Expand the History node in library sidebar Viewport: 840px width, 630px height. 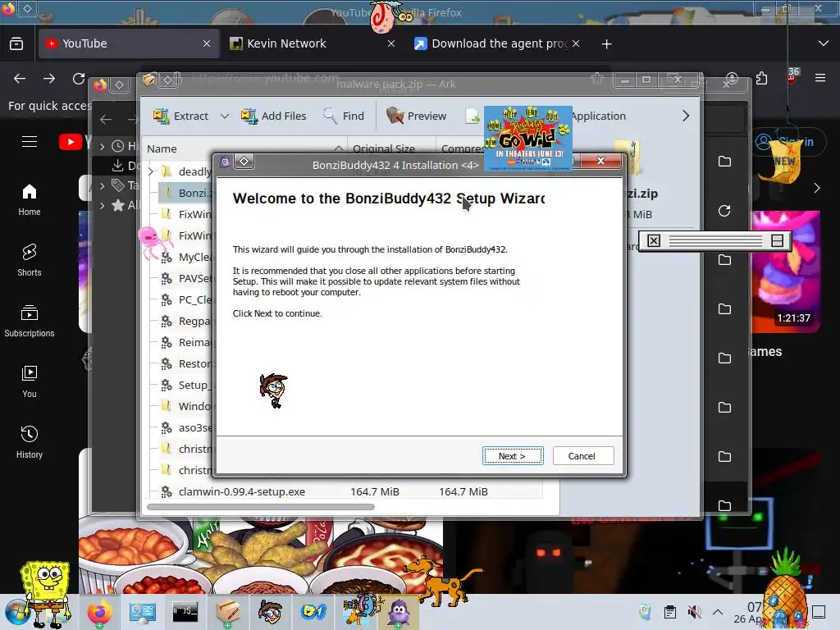pyautogui.click(x=102, y=146)
